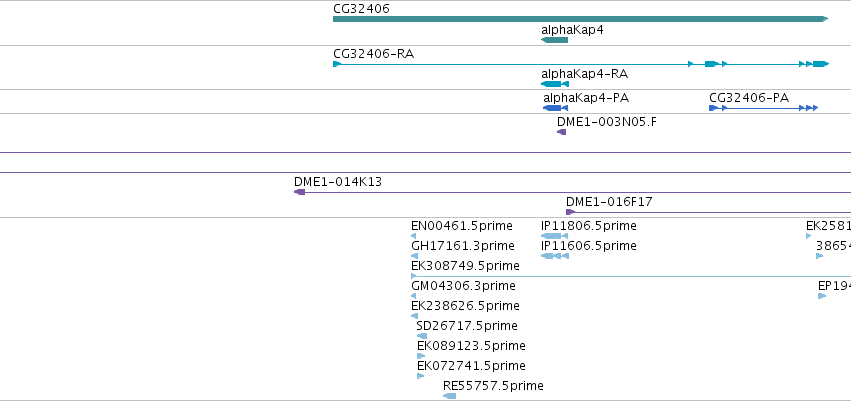Select the IP11806.5prime EST feature
851x401 pixels.
554,236
